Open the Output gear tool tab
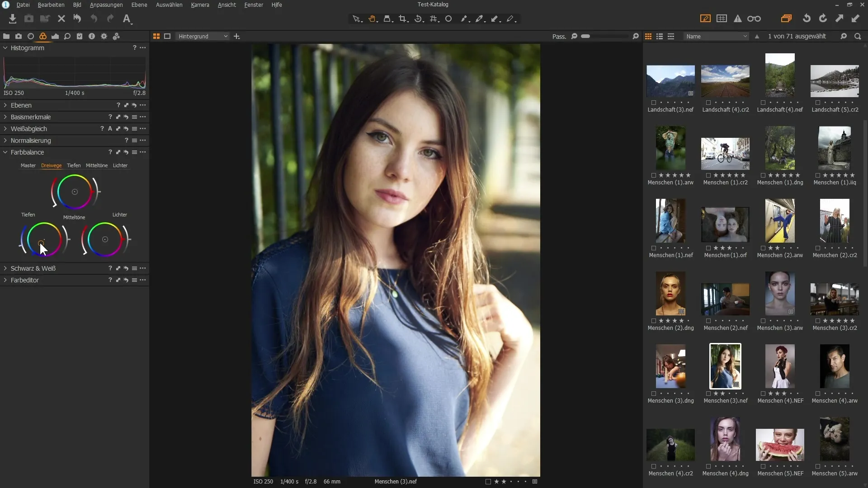This screenshot has height=488, width=868. (x=104, y=36)
